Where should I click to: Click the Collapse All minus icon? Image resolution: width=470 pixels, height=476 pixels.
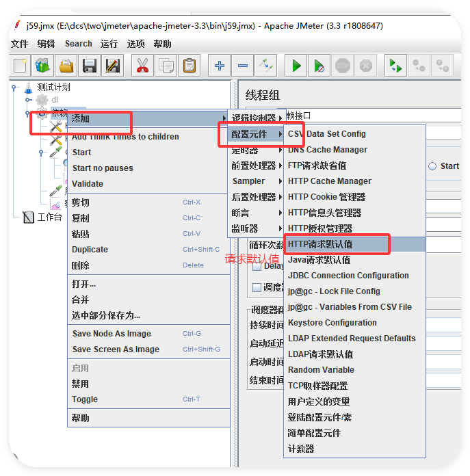click(x=243, y=65)
